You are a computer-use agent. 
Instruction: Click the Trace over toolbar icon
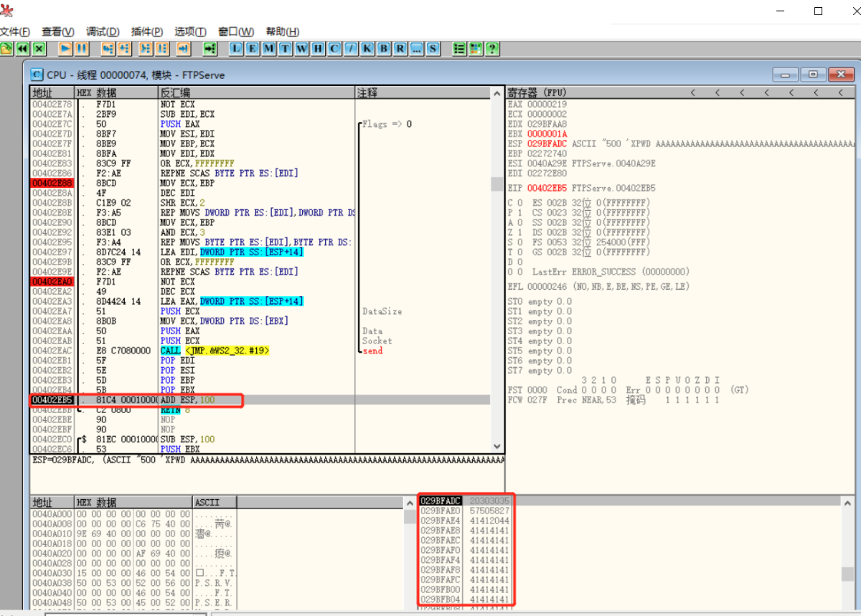(163, 49)
